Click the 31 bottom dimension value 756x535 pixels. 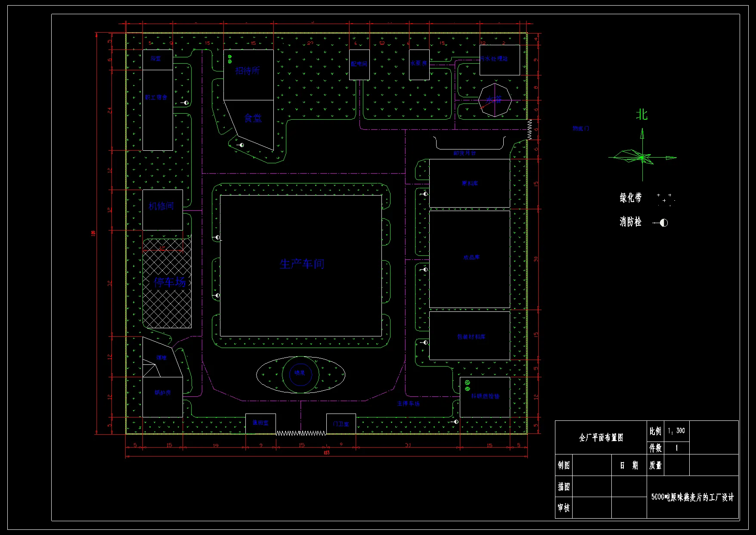tap(408, 445)
